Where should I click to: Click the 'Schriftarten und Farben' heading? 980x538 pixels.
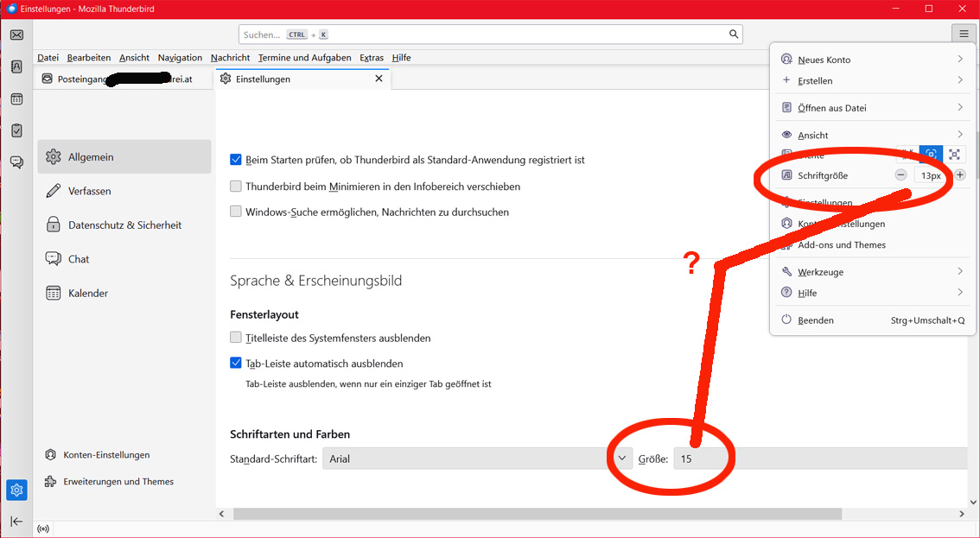[290, 434]
